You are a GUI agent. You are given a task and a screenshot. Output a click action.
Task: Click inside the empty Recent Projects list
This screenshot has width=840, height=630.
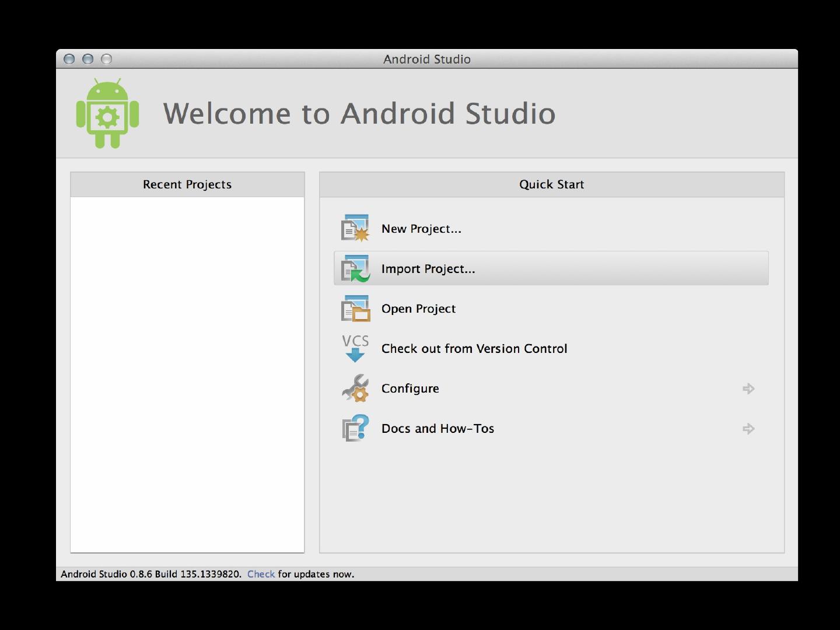(x=187, y=373)
